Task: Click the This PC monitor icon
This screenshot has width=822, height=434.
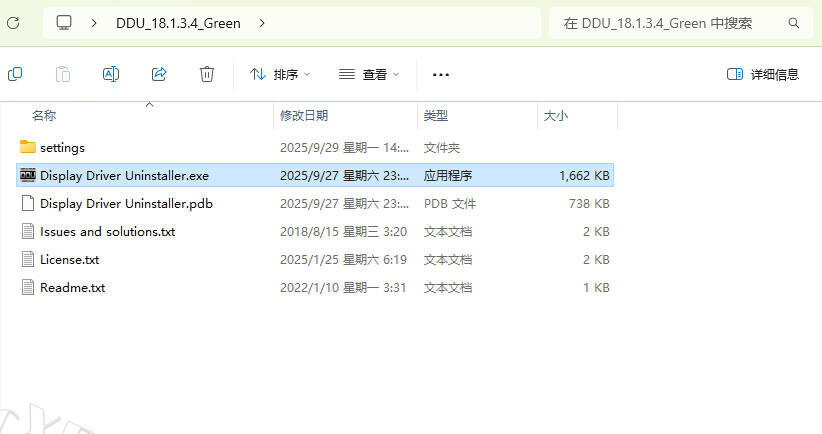Action: 64,22
